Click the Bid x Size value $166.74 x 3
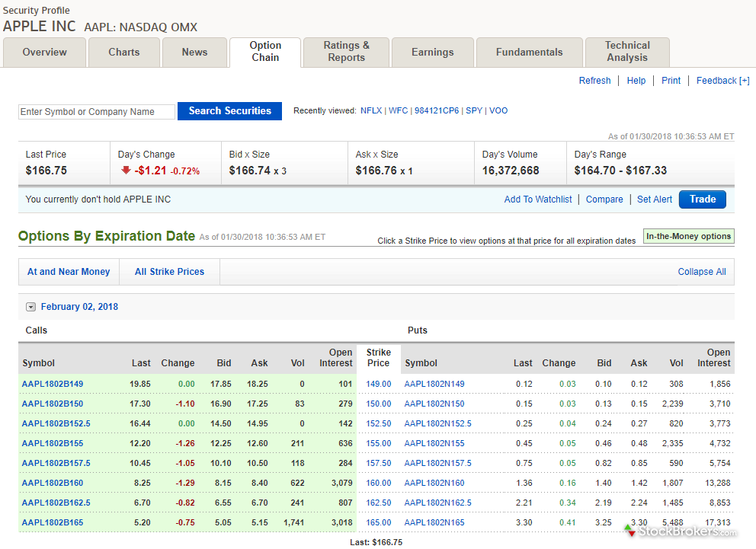Screen dimensions: 756x549 click(258, 171)
